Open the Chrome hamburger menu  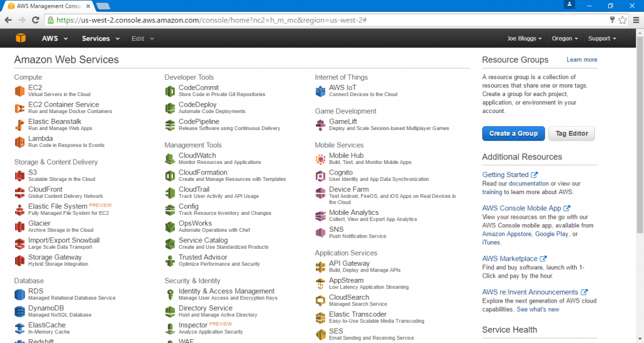(x=636, y=20)
